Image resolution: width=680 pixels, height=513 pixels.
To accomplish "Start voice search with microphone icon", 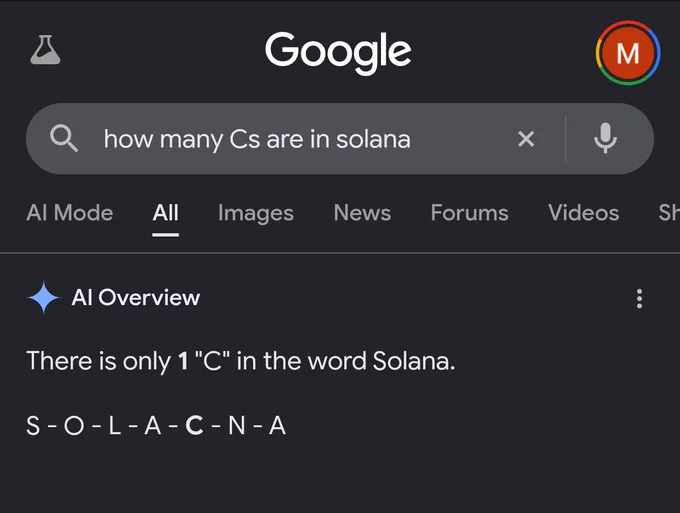I will tap(605, 138).
